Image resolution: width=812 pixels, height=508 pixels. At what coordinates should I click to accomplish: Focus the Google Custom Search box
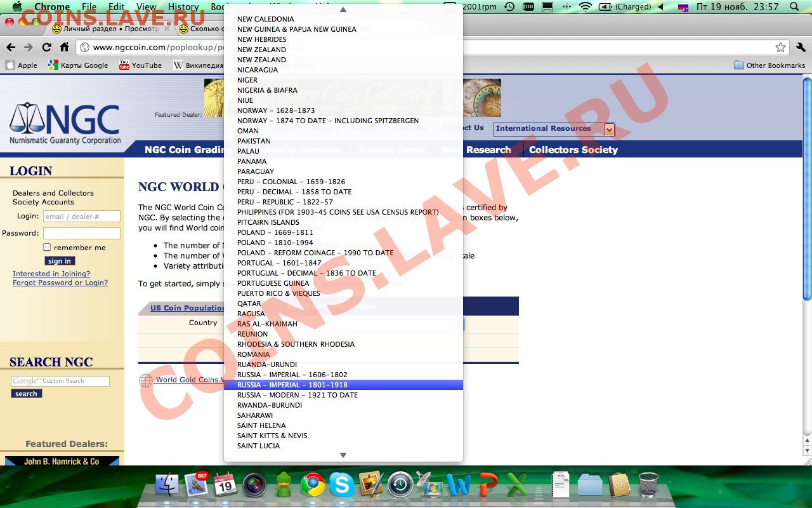click(x=60, y=381)
